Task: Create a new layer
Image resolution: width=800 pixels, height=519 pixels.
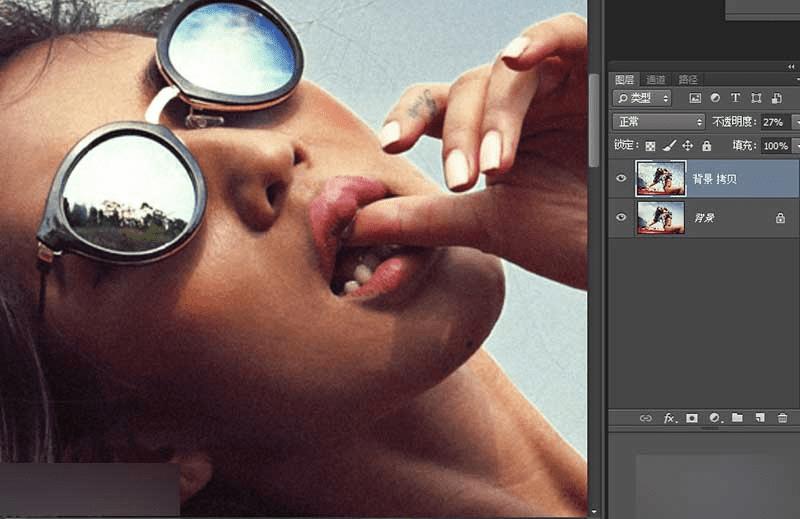Action: (x=760, y=418)
